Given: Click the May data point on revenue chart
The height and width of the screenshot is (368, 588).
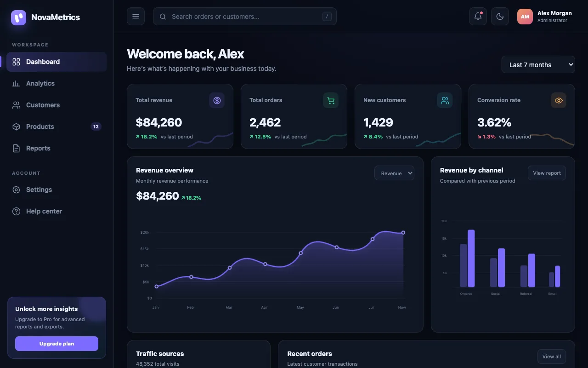Looking at the screenshot, I should pyautogui.click(x=301, y=253).
